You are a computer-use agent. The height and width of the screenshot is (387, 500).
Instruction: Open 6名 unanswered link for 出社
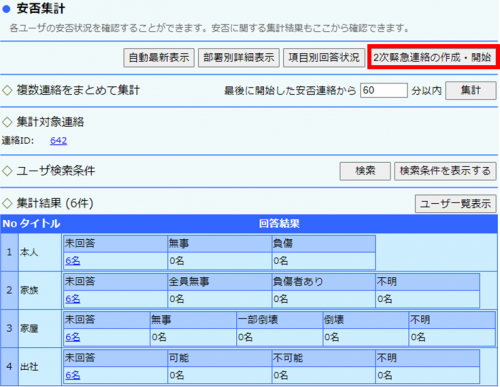(x=73, y=375)
